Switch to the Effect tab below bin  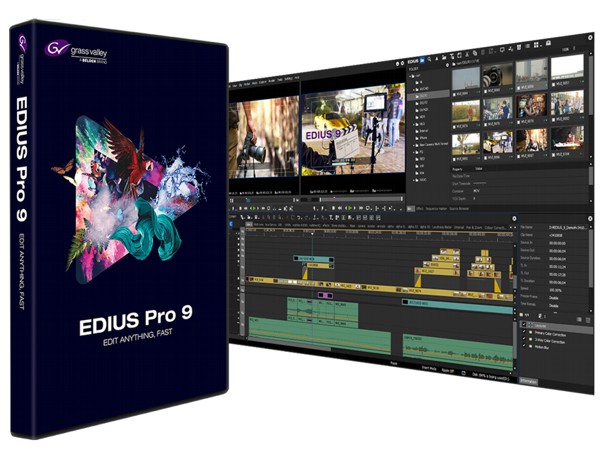pyautogui.click(x=420, y=209)
